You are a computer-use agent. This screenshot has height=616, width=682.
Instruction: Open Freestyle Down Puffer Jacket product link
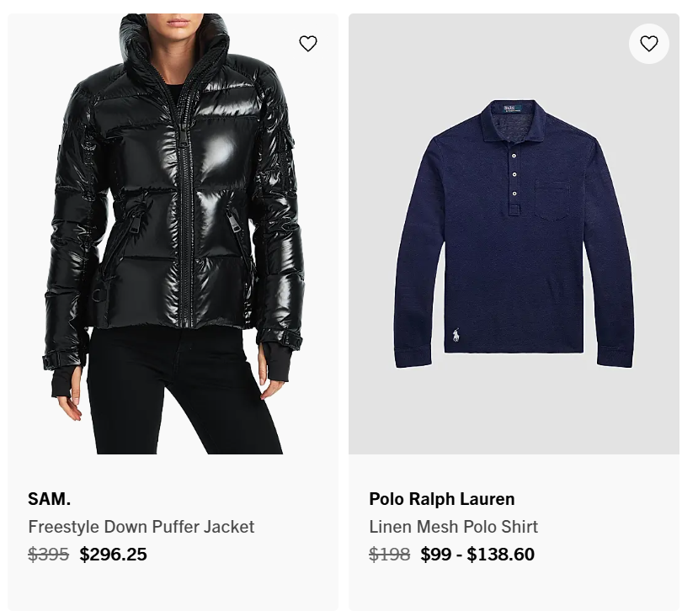(141, 527)
